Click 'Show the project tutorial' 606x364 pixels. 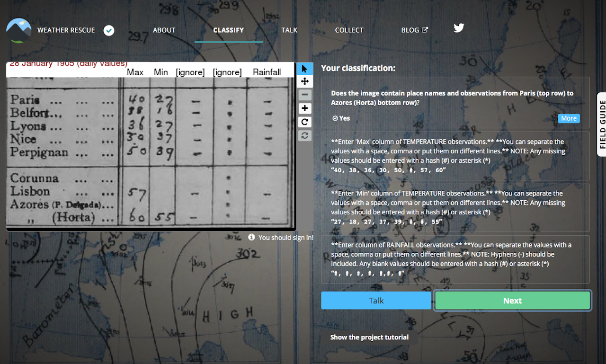point(369,337)
